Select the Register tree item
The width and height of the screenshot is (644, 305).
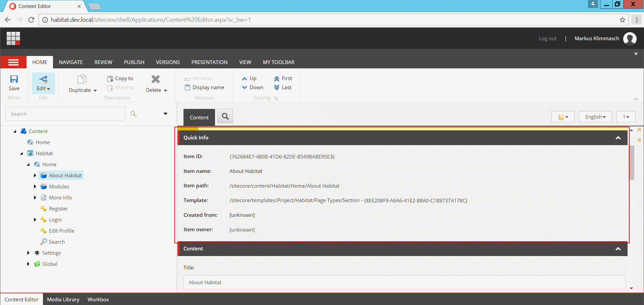click(x=54, y=208)
